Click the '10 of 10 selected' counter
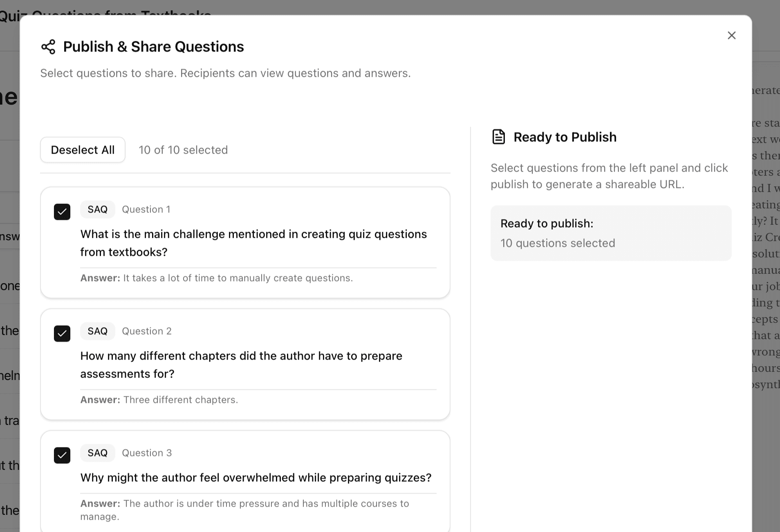 [x=183, y=150]
